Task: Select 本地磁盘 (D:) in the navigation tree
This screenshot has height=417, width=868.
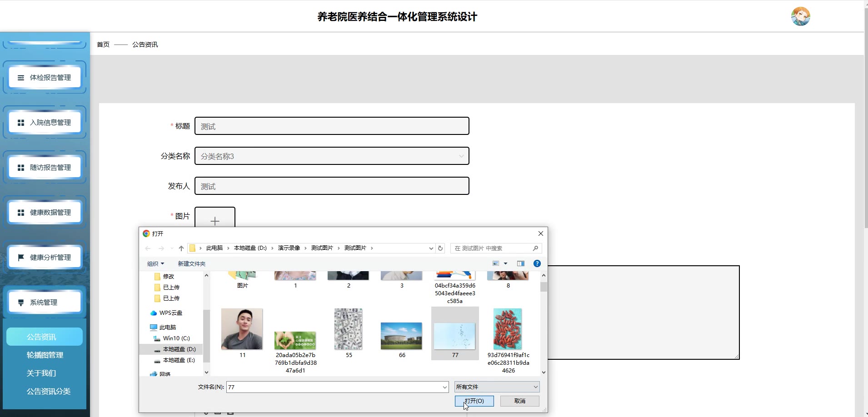Action: [179, 349]
